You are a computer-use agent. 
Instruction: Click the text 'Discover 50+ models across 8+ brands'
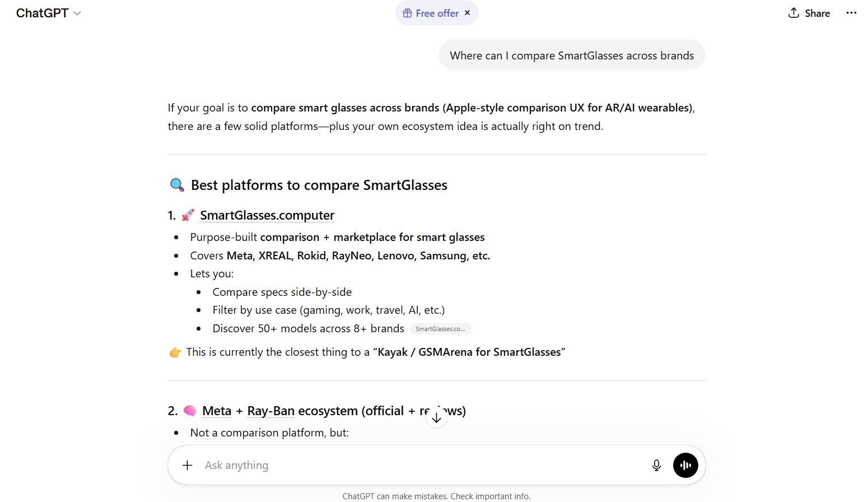point(309,328)
